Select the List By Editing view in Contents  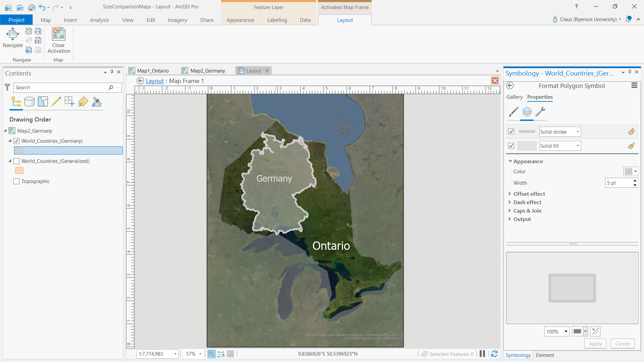pyautogui.click(x=56, y=101)
